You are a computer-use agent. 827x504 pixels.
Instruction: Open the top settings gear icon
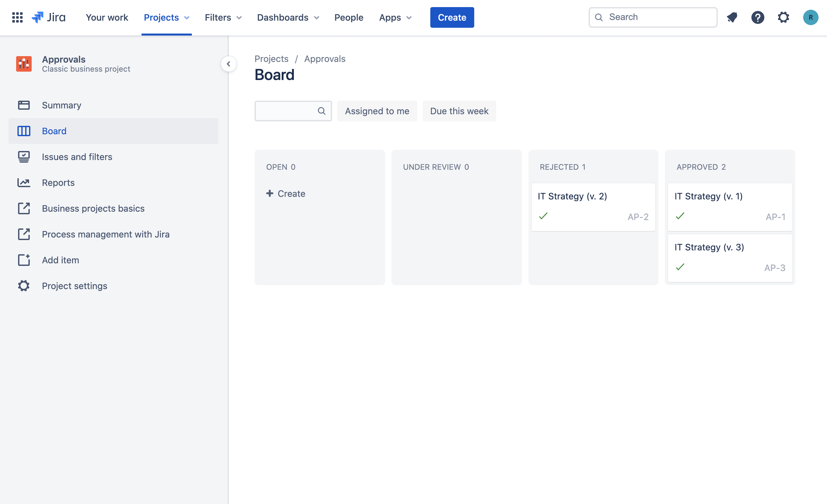tap(783, 17)
